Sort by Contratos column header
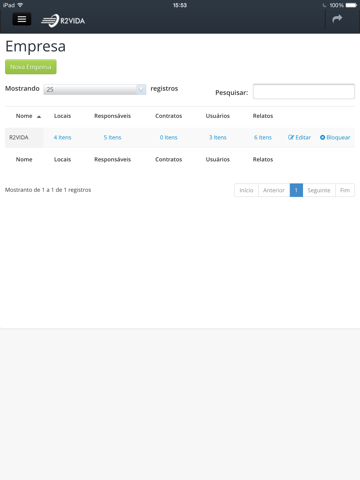The width and height of the screenshot is (360, 480). pos(168,116)
